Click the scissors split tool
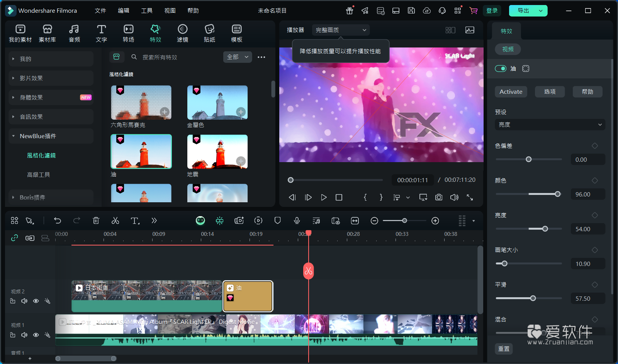Viewport: 618px width, 364px height. pos(115,220)
